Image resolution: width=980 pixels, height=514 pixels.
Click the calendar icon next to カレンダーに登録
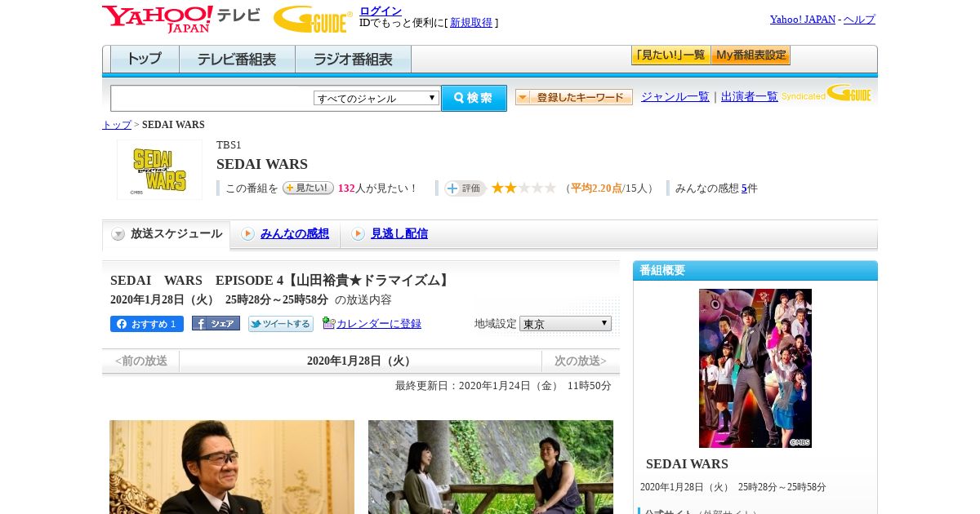click(328, 323)
